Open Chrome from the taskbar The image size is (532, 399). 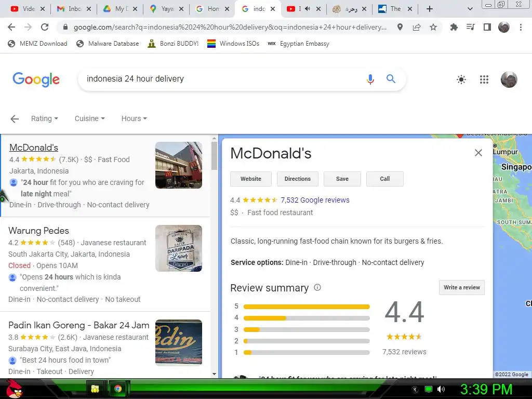coord(118,389)
